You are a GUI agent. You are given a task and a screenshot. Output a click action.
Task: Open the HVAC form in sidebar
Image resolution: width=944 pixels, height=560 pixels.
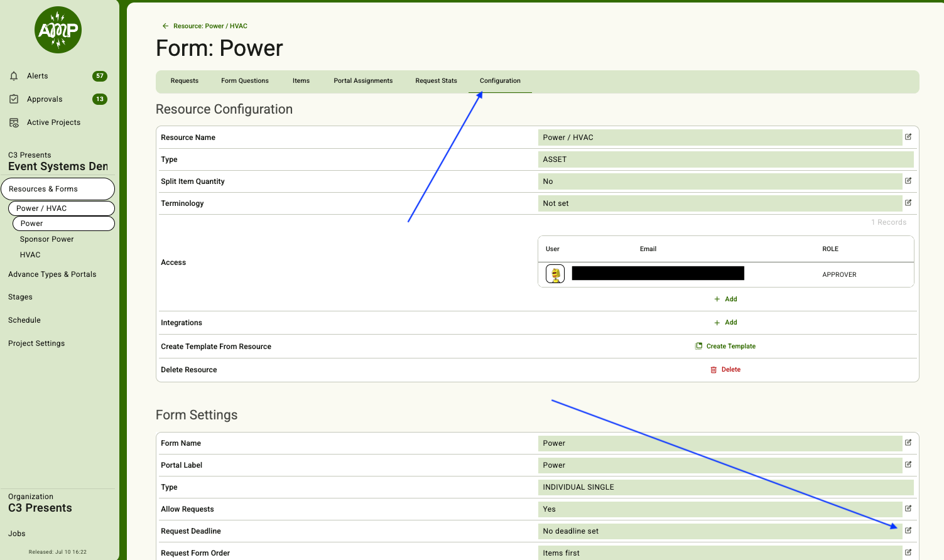(30, 255)
